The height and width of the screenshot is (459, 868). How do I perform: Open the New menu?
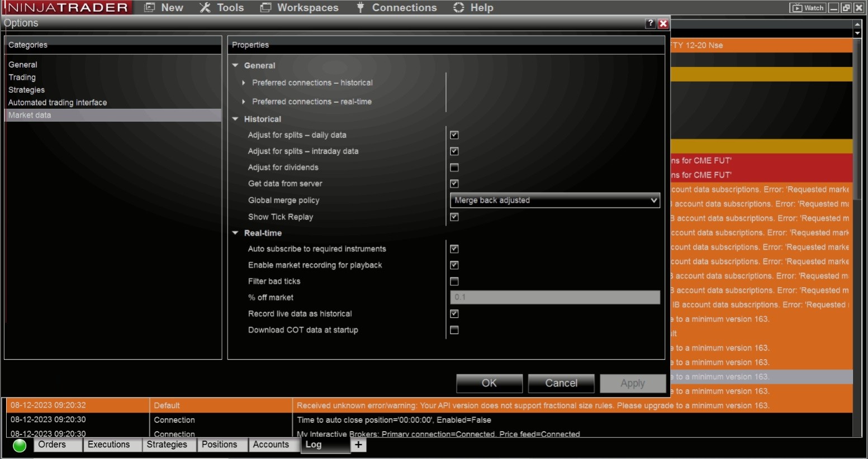[x=164, y=8]
